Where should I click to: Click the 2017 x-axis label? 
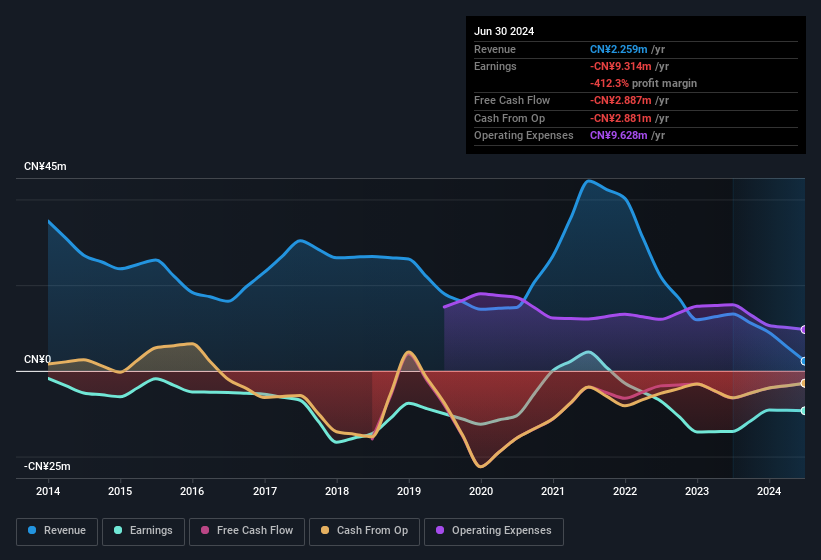[x=265, y=491]
